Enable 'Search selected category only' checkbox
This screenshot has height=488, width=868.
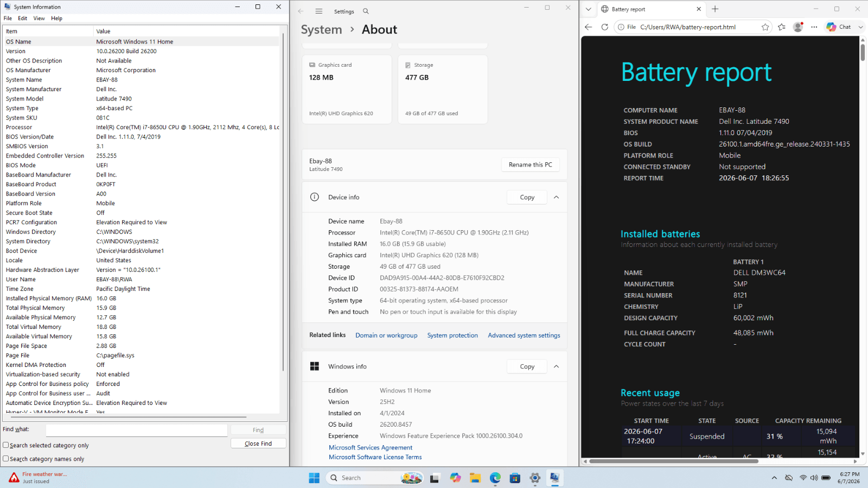click(6, 445)
